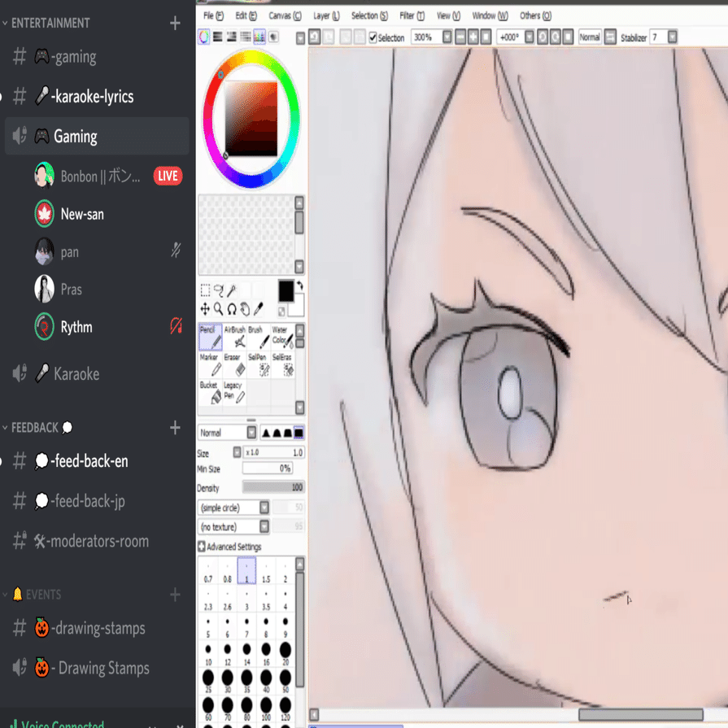Click the black foreground color swatch

(286, 290)
